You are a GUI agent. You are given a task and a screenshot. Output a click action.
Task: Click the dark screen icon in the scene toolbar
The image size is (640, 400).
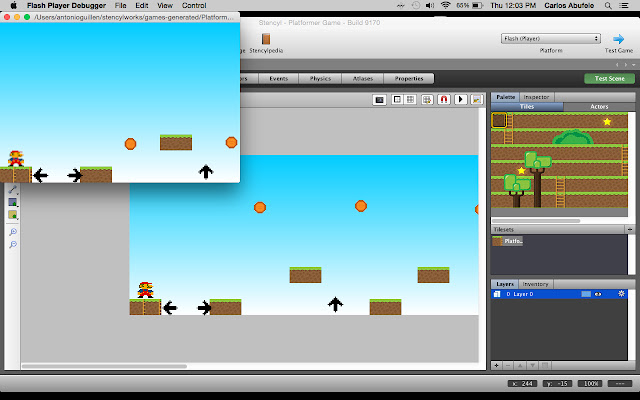click(379, 100)
